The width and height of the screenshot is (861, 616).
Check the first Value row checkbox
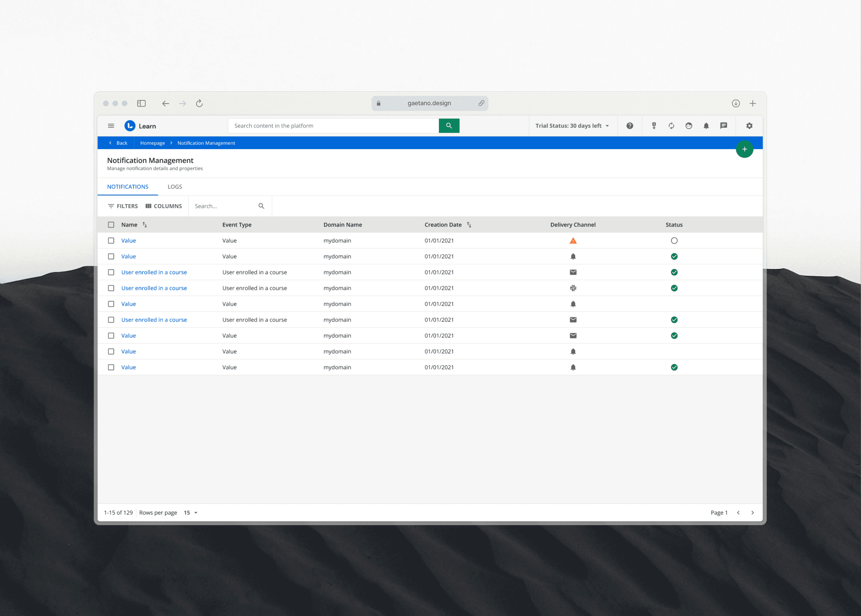(x=111, y=241)
